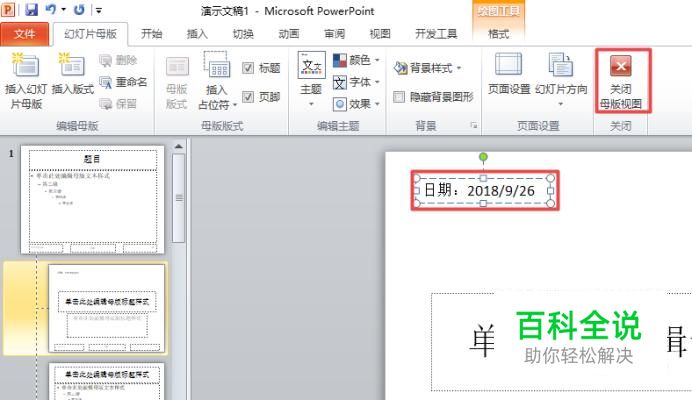Select slide master thumbnail 1
Image resolution: width=692 pixels, height=400 pixels.
click(93, 200)
